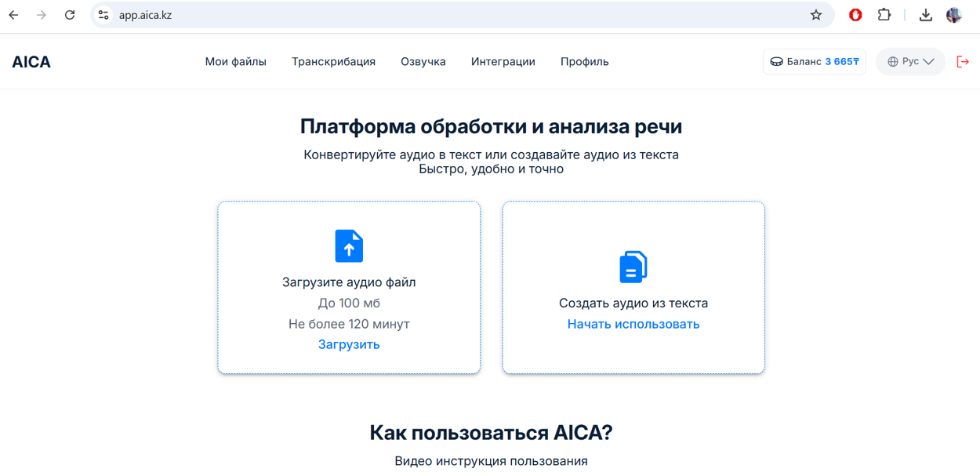Open the red Opera-style extension icon
The width and height of the screenshot is (980, 476).
(855, 15)
